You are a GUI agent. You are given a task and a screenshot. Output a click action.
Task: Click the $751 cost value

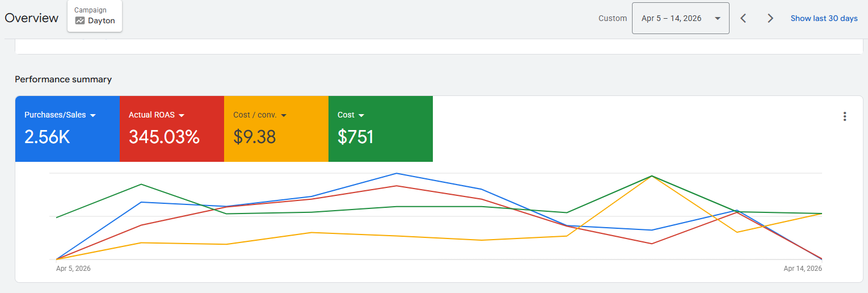coord(356,137)
